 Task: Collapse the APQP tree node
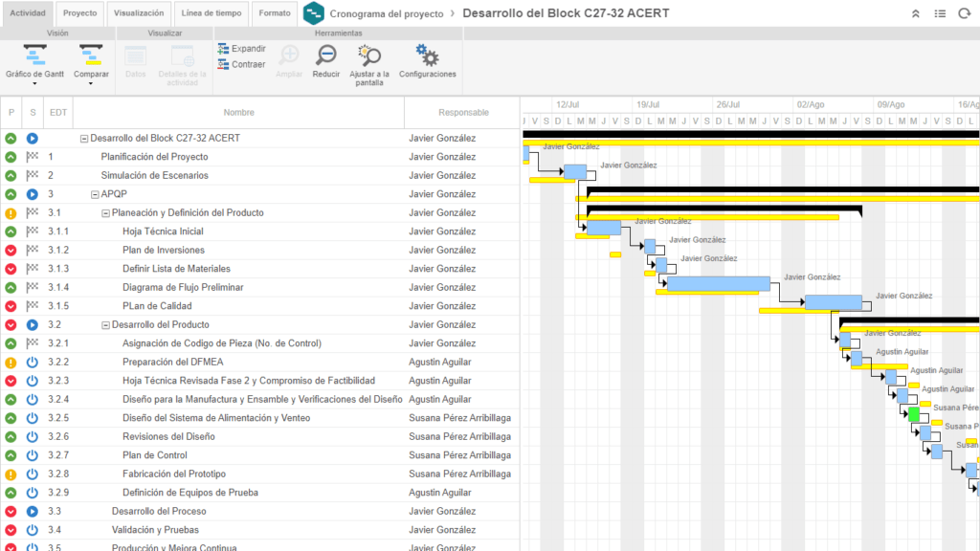coord(96,194)
